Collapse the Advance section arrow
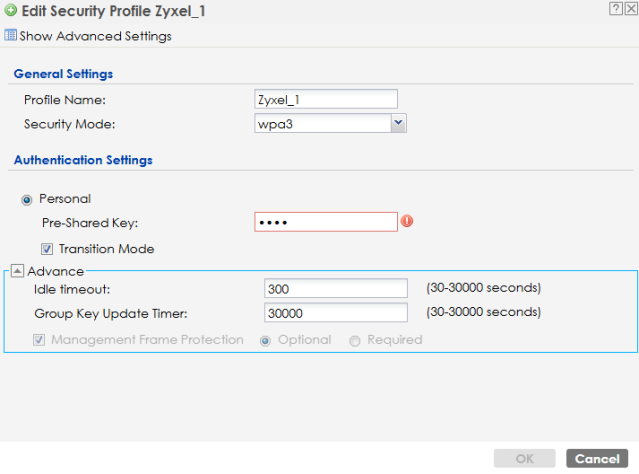Screen dimensions: 639x474 pos(17,272)
